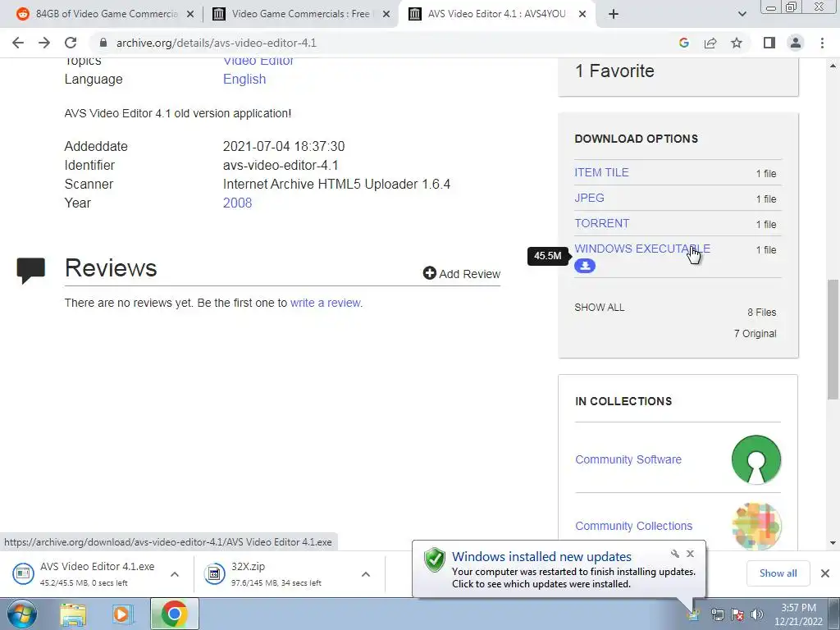Image resolution: width=840 pixels, height=630 pixels.
Task: Open a new tab with plus icon
Action: point(614,15)
